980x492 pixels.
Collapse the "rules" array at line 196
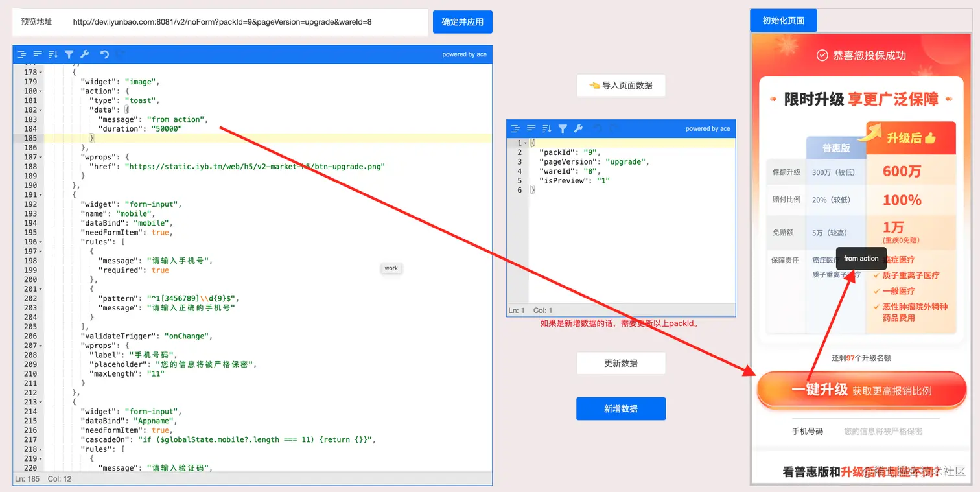pyautogui.click(x=41, y=242)
